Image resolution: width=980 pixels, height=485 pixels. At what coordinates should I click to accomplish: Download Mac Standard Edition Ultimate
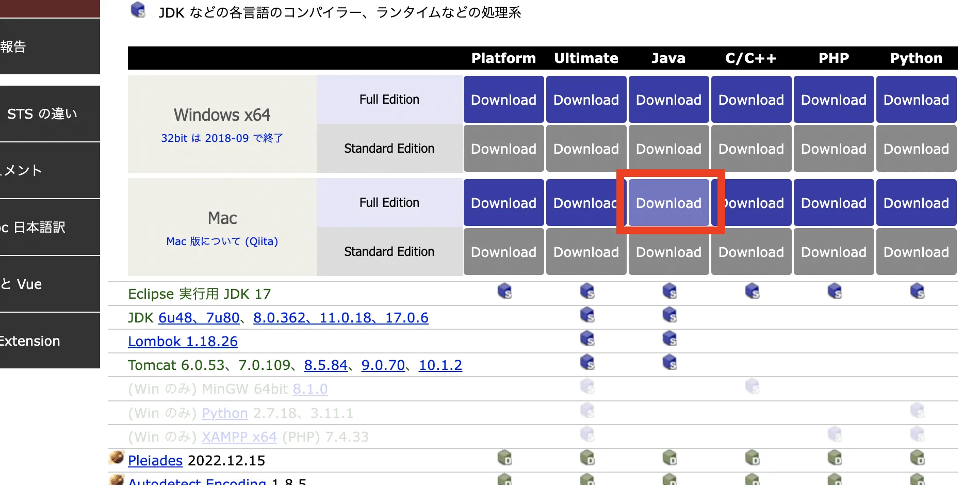click(586, 252)
